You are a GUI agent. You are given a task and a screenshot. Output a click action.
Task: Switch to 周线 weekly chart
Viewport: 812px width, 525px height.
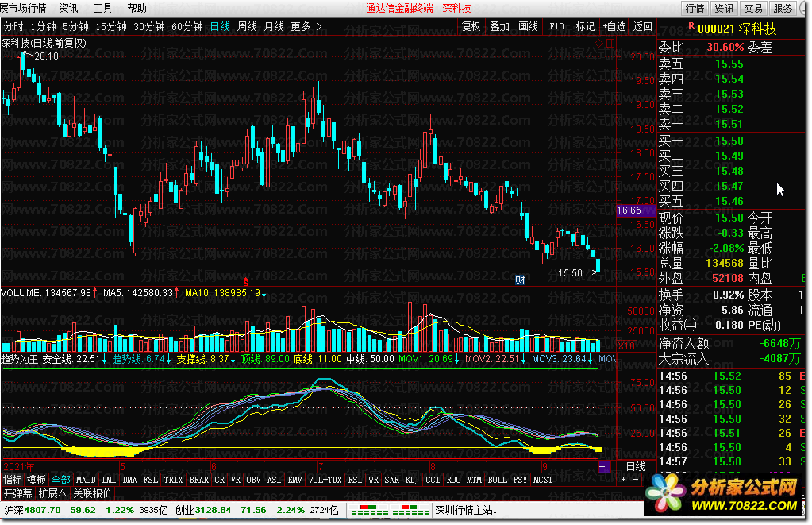(x=247, y=26)
